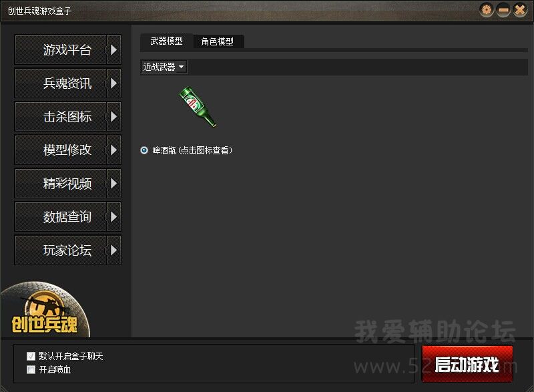Uncheck 默认开启盒子聊天 checkbox
This screenshot has width=534, height=392.
point(31,356)
